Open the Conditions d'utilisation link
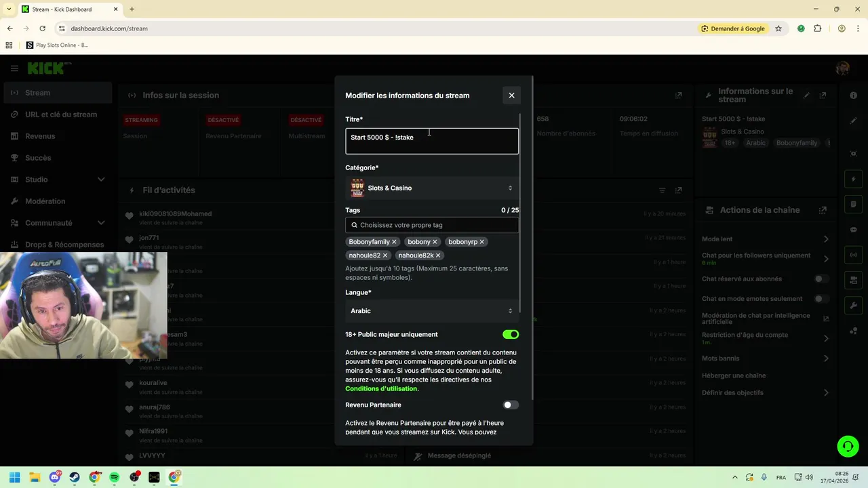This screenshot has height=488, width=868. [x=382, y=389]
